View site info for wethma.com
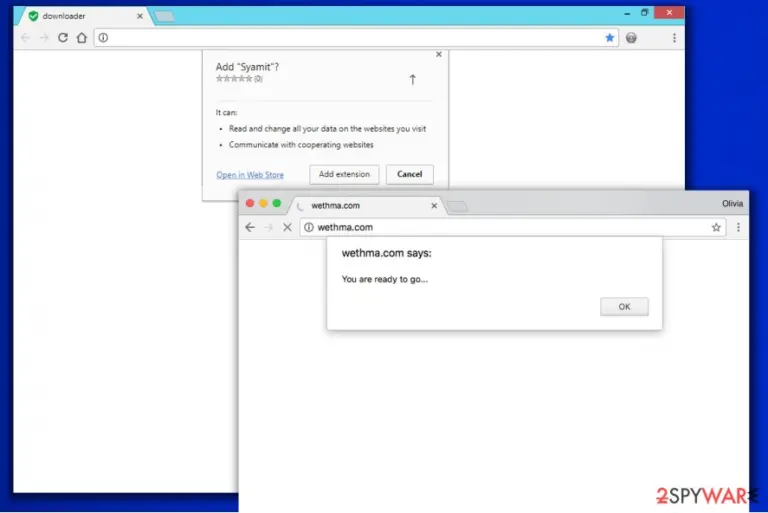Screen dimensions: 768x513 (x=309, y=227)
